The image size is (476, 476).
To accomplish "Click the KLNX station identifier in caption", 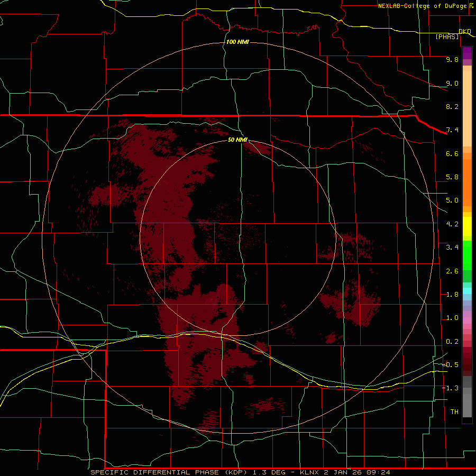I will point(309,472).
